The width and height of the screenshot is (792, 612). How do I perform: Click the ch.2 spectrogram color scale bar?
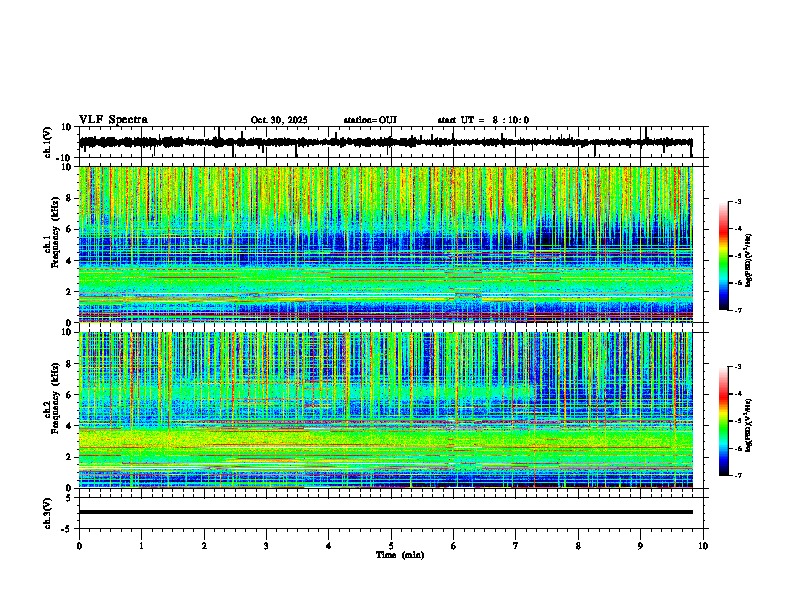coord(724,421)
